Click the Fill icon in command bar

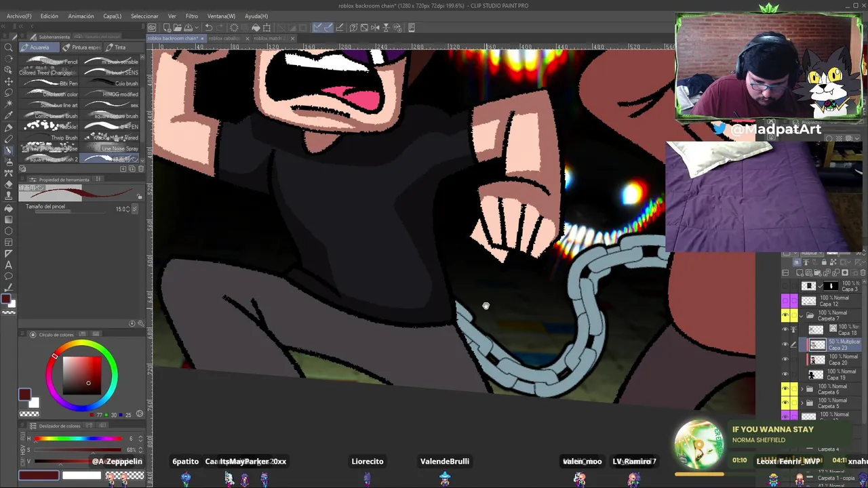[256, 27]
